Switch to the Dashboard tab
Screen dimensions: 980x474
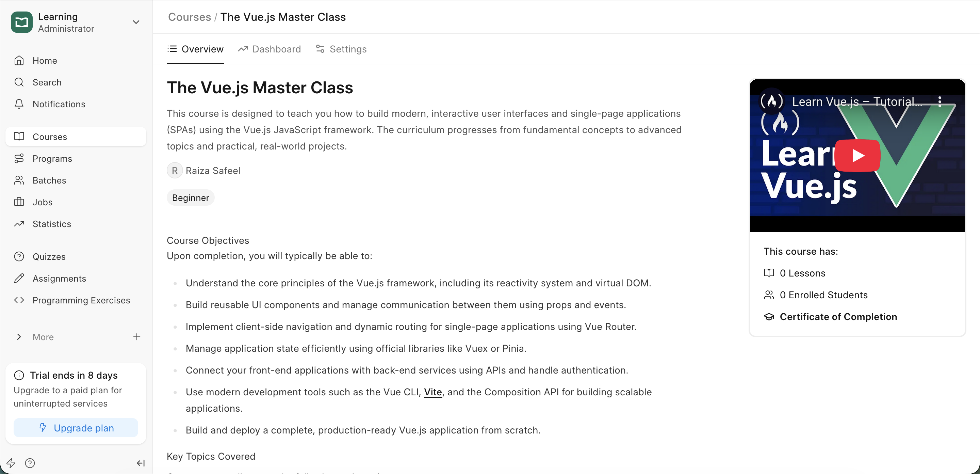[269, 49]
